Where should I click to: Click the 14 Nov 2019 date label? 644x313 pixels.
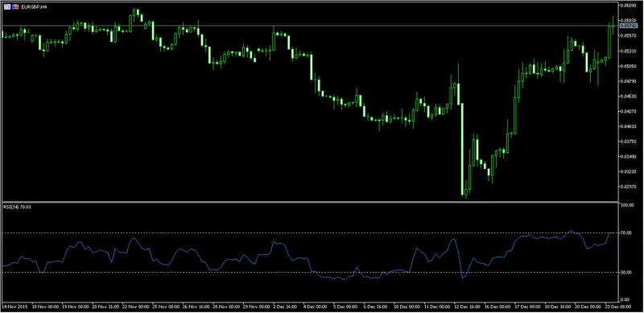pos(14,307)
